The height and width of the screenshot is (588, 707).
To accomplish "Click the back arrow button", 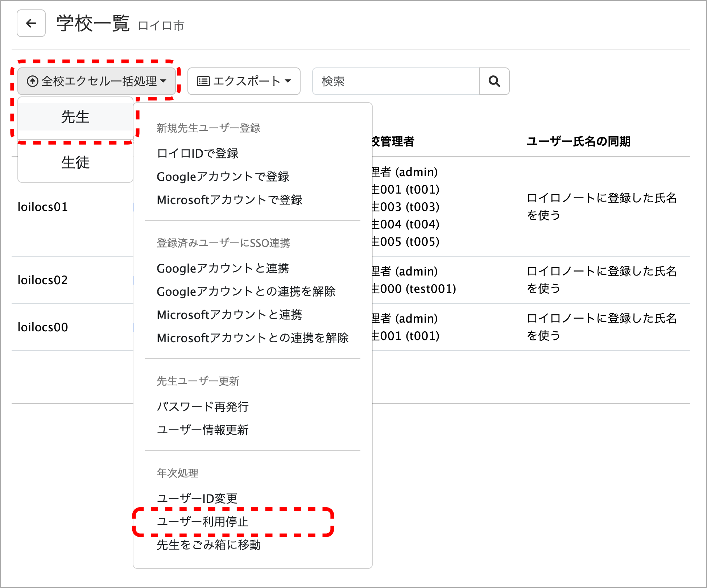I will [x=31, y=24].
